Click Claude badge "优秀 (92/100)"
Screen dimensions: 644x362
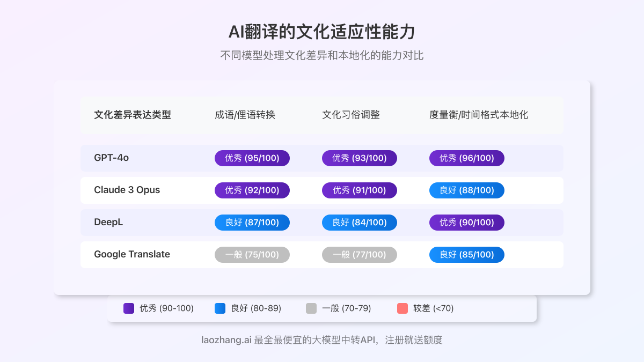[252, 190]
